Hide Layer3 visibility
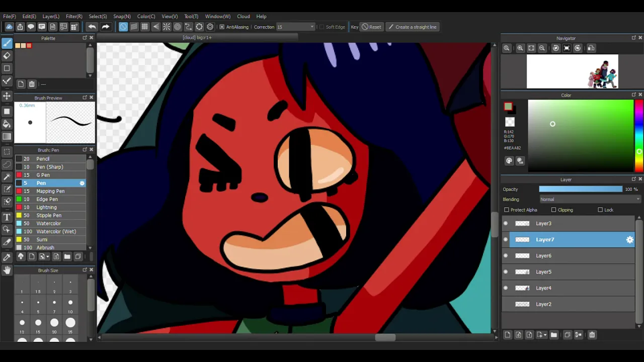Screen dimensions: 644x362 [x=506, y=223]
